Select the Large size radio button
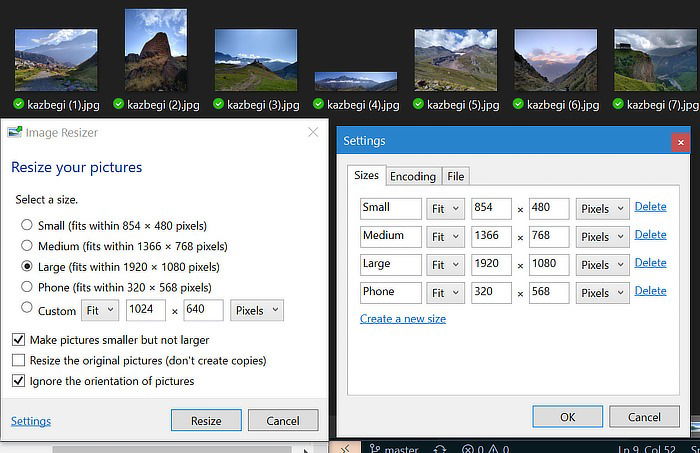 pyautogui.click(x=27, y=266)
